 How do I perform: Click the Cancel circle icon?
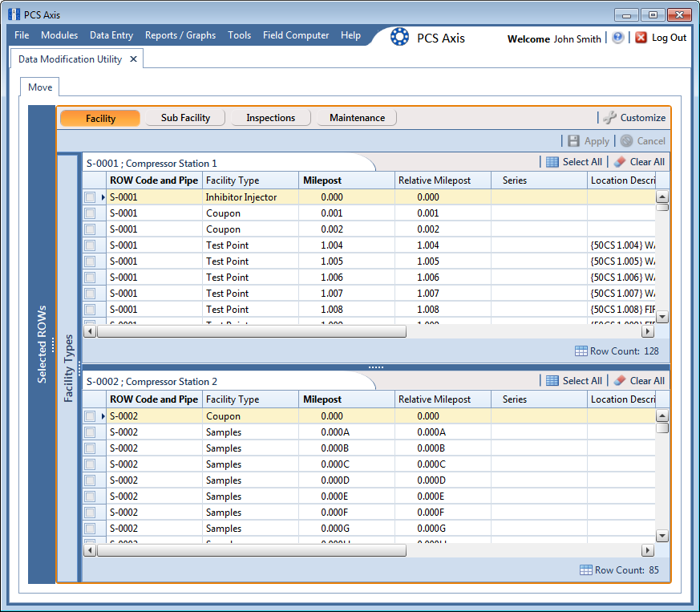[627, 140]
